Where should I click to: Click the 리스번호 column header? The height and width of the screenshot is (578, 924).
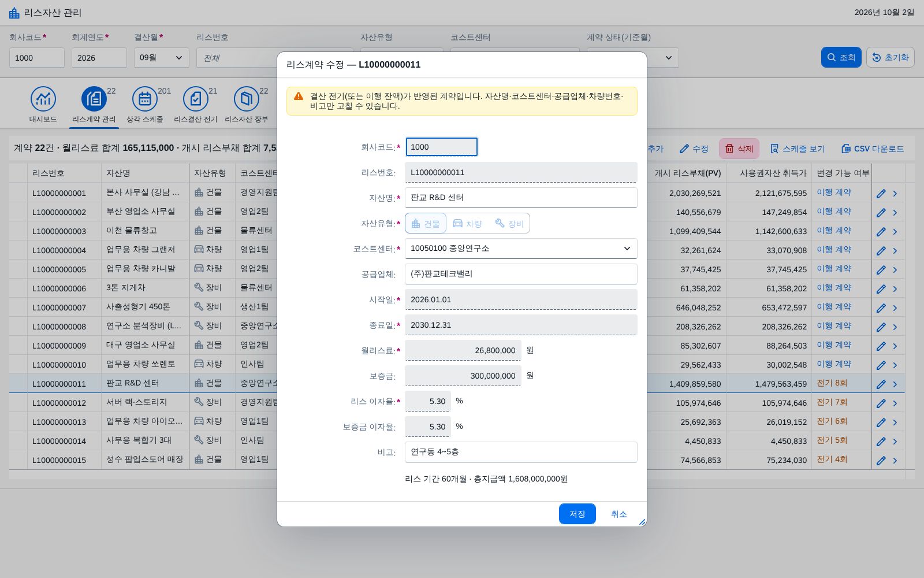click(x=64, y=173)
